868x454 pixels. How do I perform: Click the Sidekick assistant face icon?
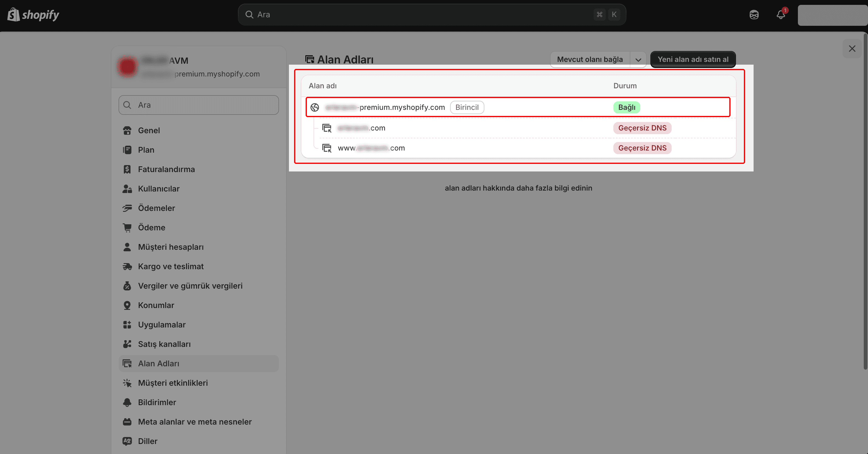click(754, 15)
